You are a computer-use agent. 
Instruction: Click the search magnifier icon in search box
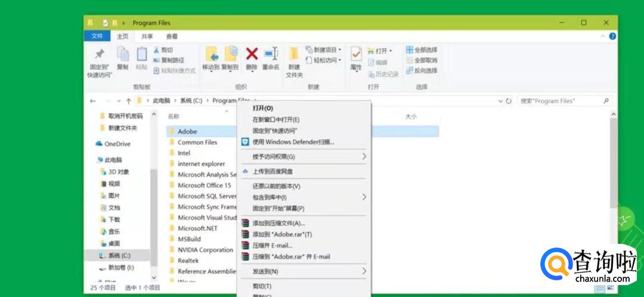coord(606,101)
